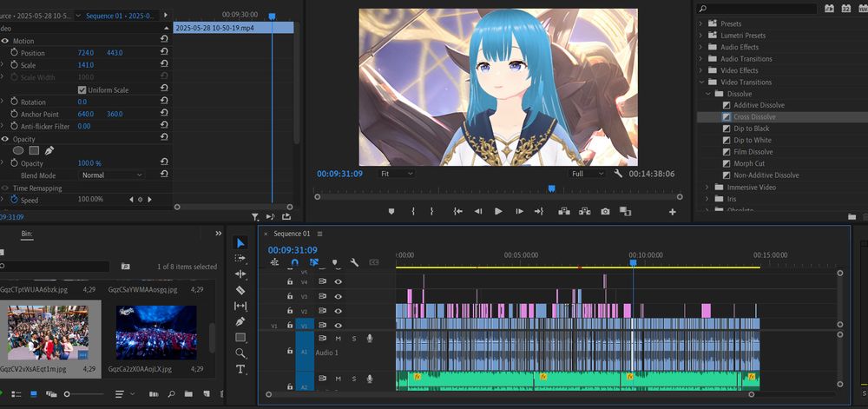Expand the Immersive Video folder
The width and height of the screenshot is (868, 409).
[707, 187]
